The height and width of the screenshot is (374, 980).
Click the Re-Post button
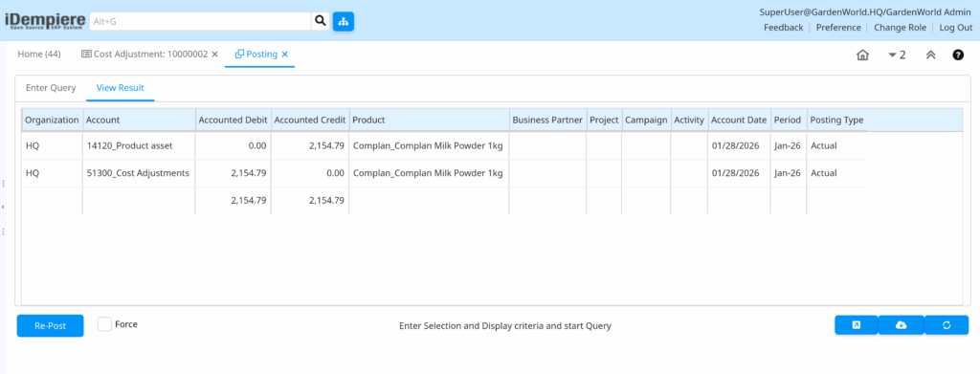click(x=50, y=325)
